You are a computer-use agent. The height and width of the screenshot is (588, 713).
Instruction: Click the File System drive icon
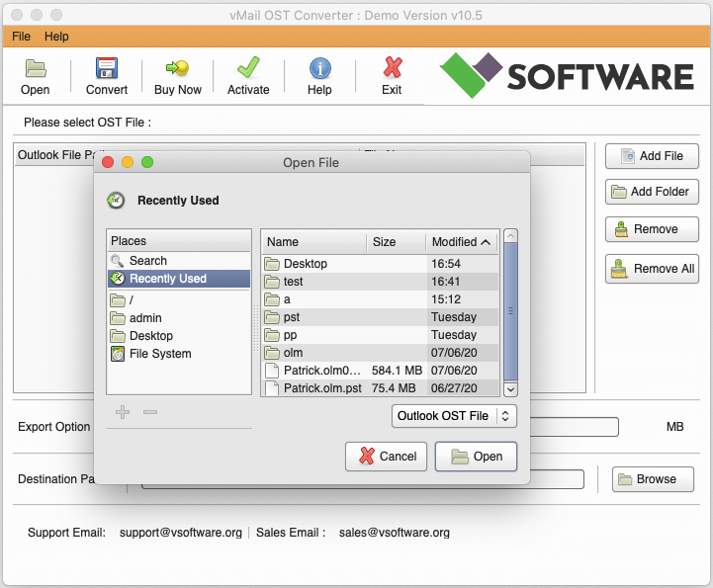point(118,354)
